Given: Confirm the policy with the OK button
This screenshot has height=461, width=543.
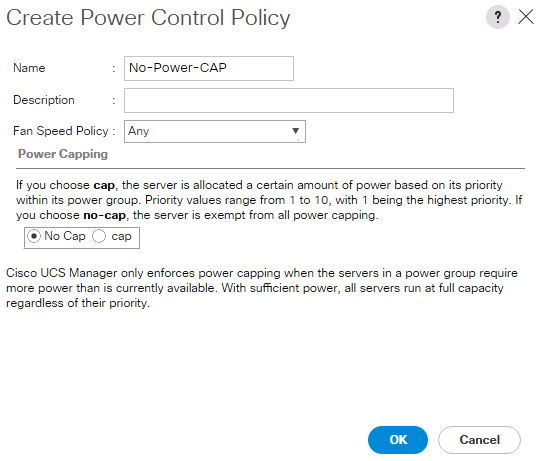Looking at the screenshot, I should point(398,440).
